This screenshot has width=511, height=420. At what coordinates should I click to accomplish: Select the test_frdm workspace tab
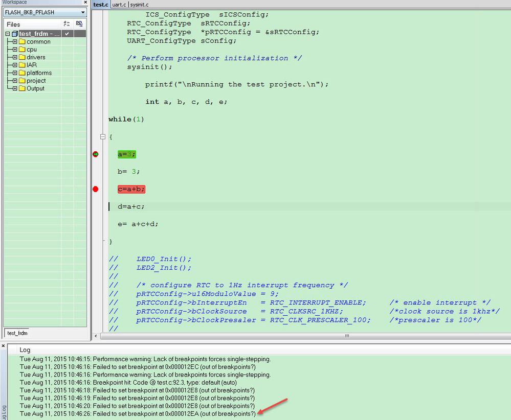tap(17, 333)
